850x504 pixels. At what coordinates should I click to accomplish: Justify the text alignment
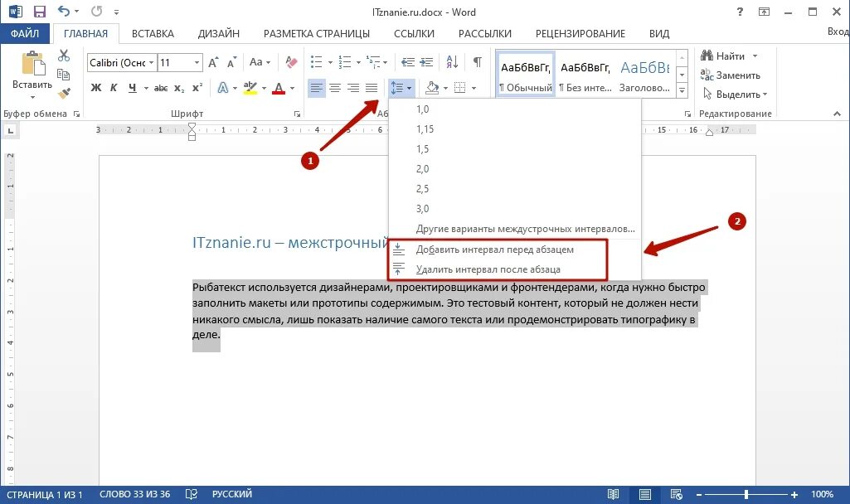tap(372, 88)
